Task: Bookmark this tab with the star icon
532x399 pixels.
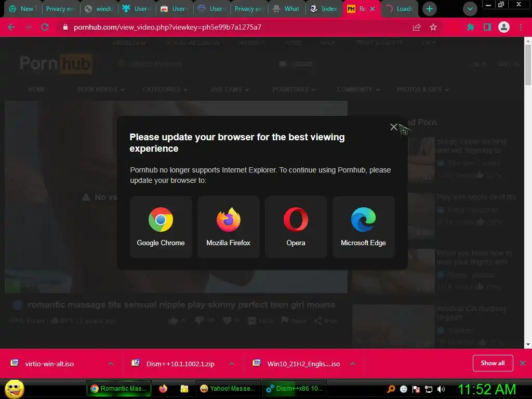Action: pyautogui.click(x=433, y=27)
